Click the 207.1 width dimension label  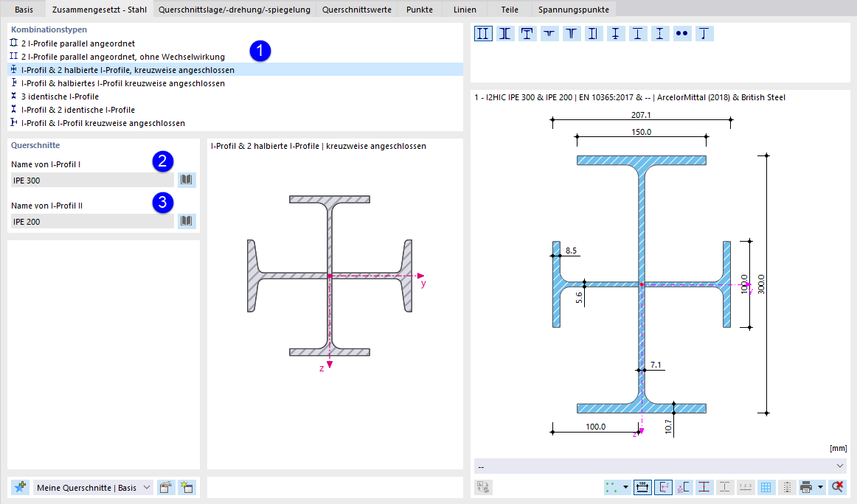[641, 115]
